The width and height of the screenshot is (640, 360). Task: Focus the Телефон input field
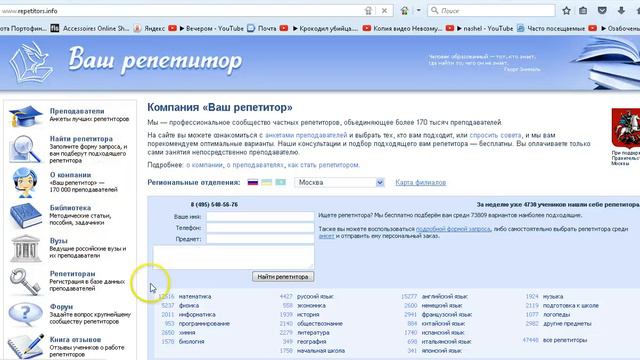point(260,228)
